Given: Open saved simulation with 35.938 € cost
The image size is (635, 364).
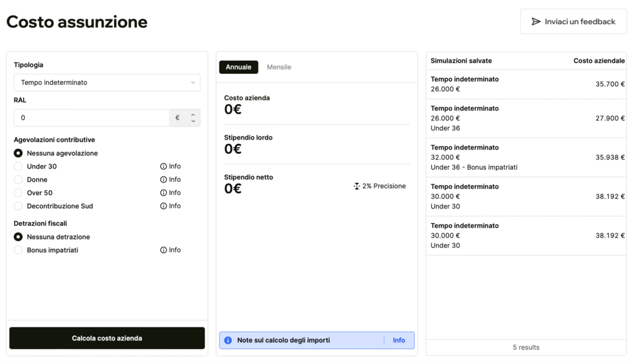Looking at the screenshot, I should pyautogui.click(x=526, y=158).
